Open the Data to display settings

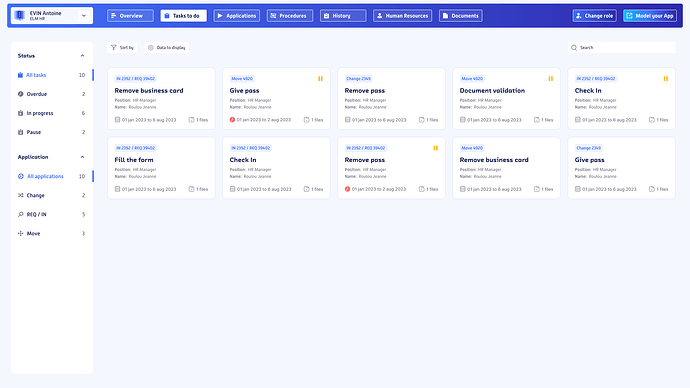(x=167, y=48)
